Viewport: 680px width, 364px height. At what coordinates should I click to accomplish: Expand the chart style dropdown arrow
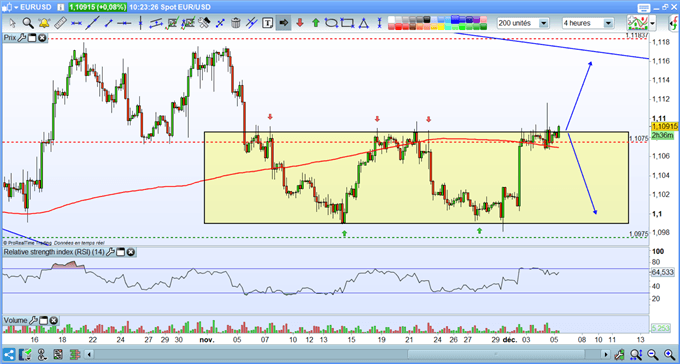click(652, 23)
